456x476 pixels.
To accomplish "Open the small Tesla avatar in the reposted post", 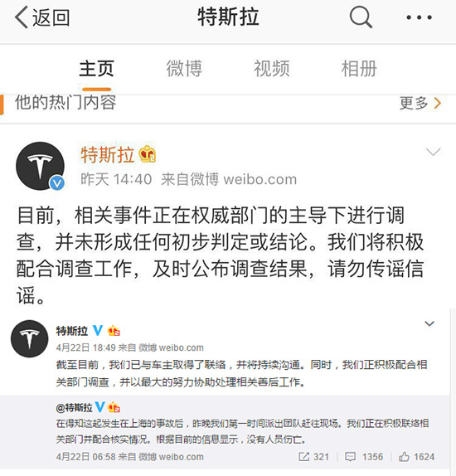I will (x=30, y=338).
